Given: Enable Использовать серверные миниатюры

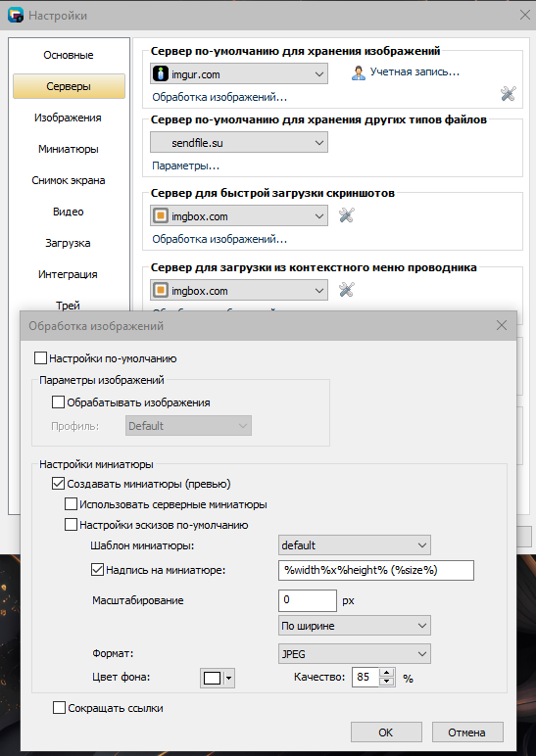Looking at the screenshot, I should tap(71, 504).
